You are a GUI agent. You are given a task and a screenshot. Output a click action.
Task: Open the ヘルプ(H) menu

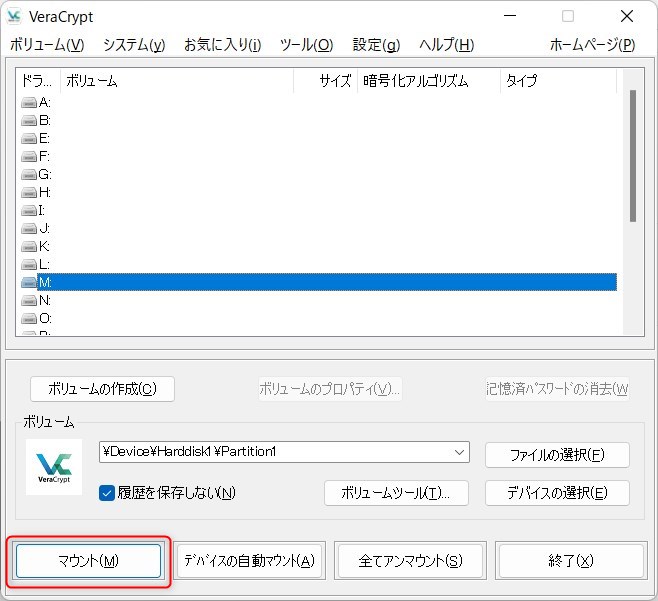point(447,44)
